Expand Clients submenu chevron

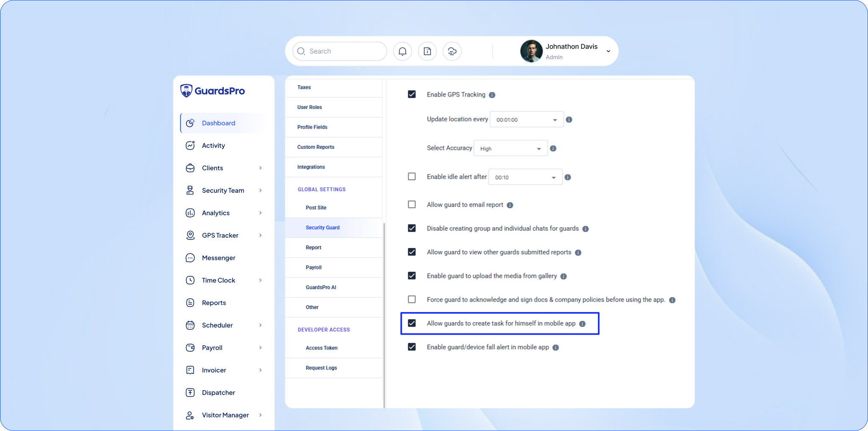(261, 168)
